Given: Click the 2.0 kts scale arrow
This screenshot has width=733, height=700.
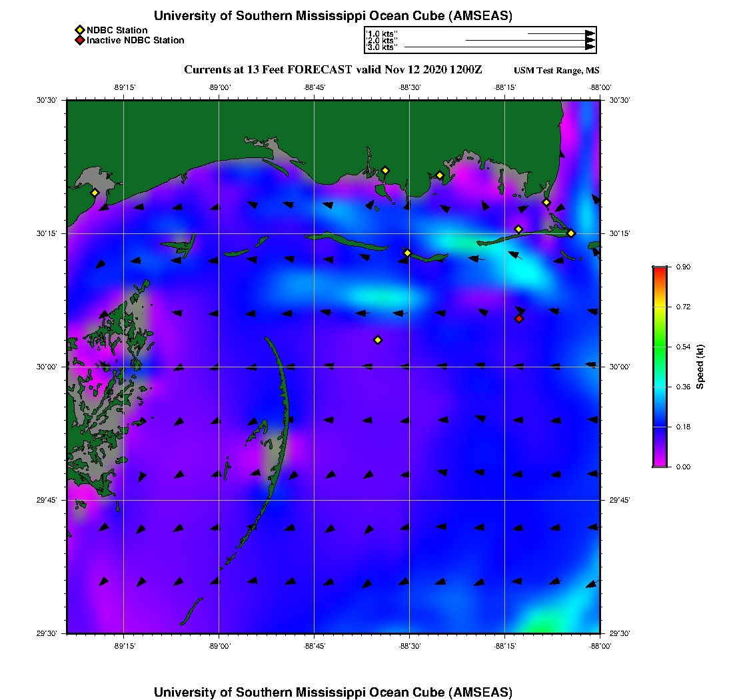Looking at the screenshot, I should (x=530, y=40).
